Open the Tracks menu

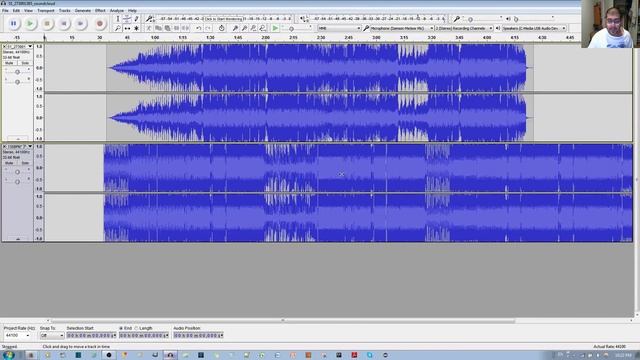tap(64, 10)
